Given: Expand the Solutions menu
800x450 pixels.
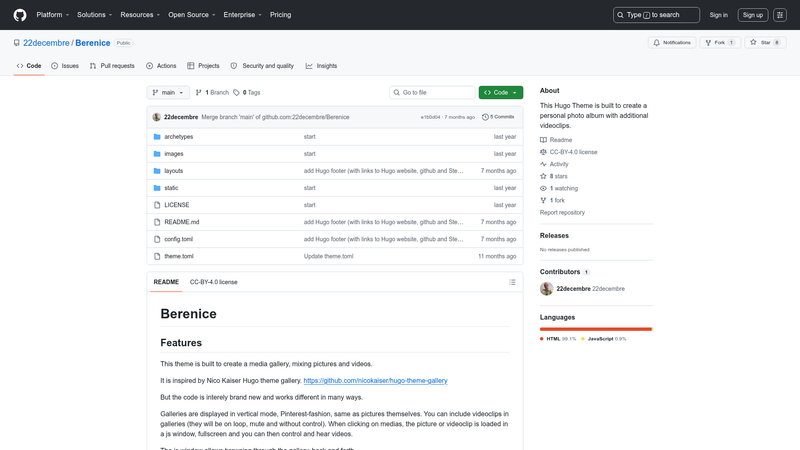Looking at the screenshot, I should [94, 15].
